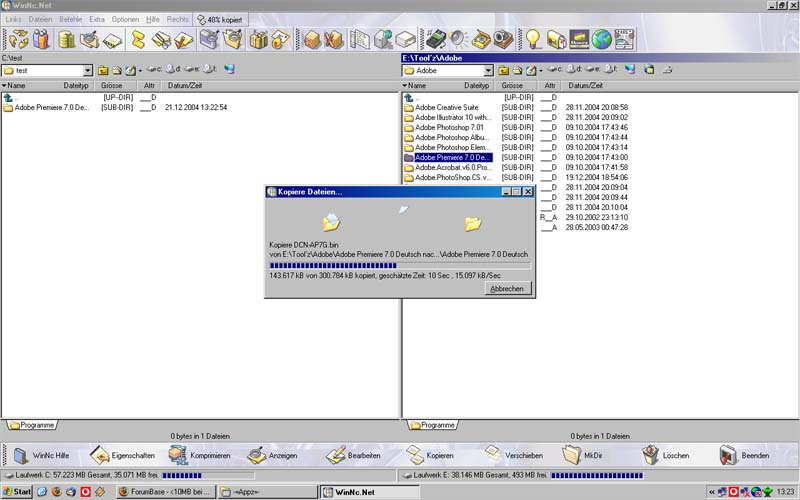The image size is (800, 500).
Task: Click the orange package with X icon
Action: [x=334, y=39]
